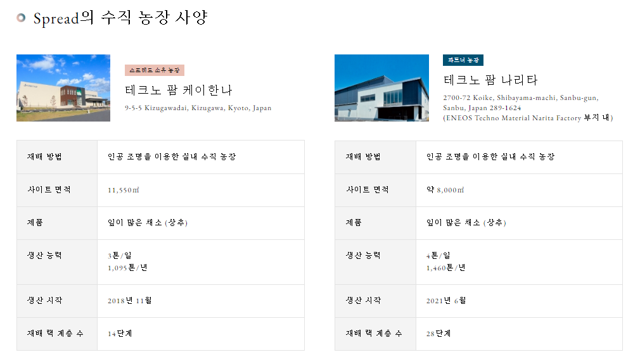Click Narita cultivation method value cell

(519, 157)
